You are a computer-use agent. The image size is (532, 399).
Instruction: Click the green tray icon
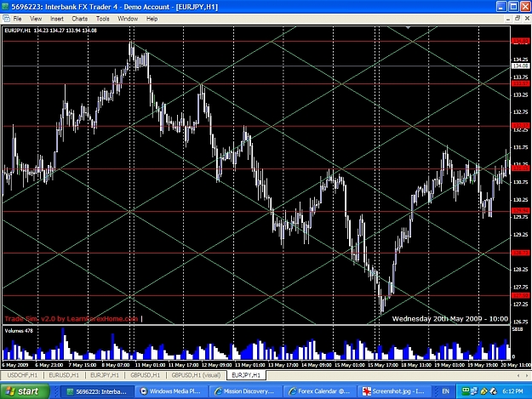(x=466, y=391)
